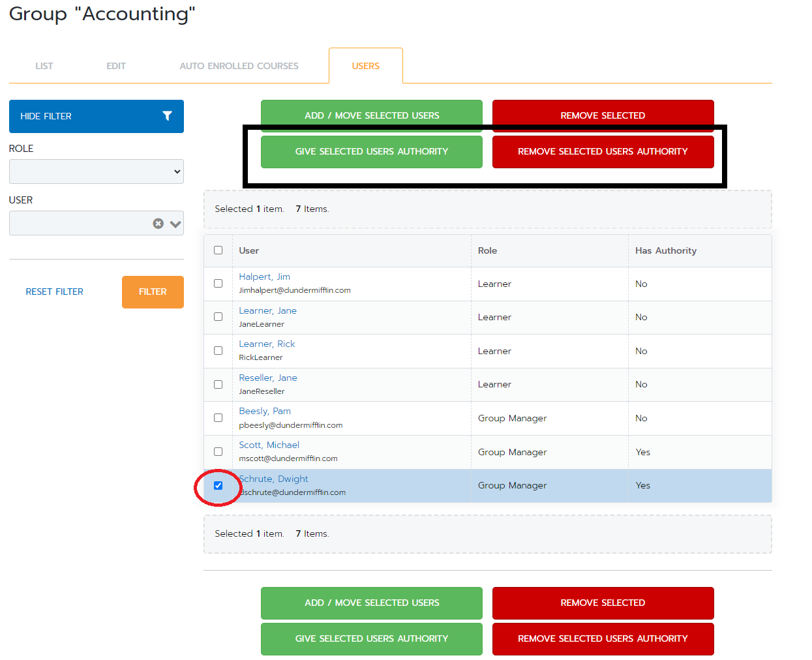Viewport: 812px width, 660px height.
Task: Click the filter funnel icon on HIDE FILTER
Action: coord(168,116)
